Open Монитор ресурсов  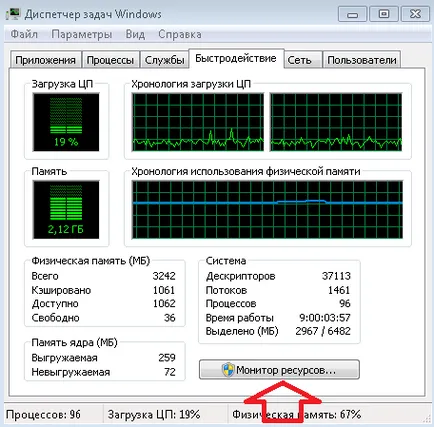[279, 370]
